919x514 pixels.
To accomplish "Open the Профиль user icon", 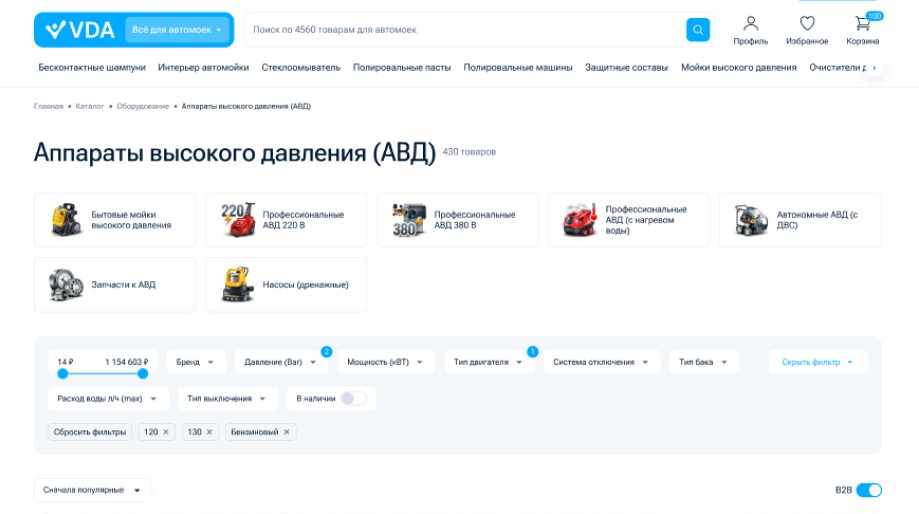I will (x=750, y=23).
